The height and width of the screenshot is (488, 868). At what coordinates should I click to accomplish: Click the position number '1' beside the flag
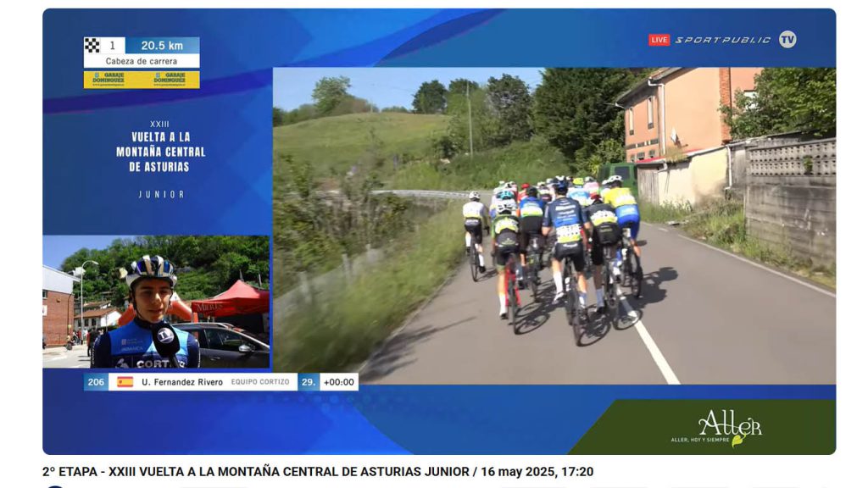pos(113,46)
